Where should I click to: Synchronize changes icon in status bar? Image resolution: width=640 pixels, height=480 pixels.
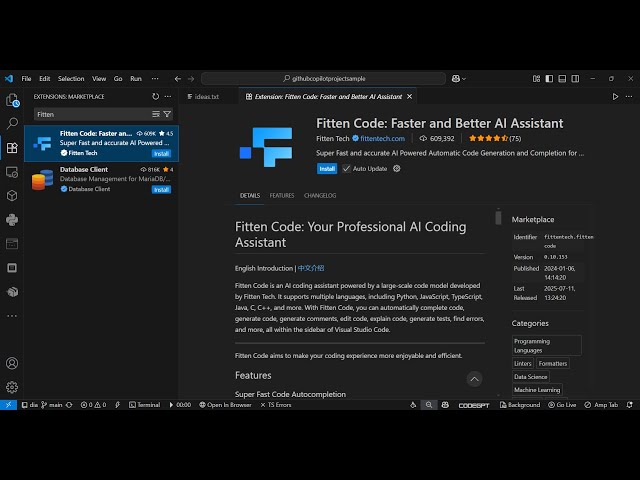69,405
